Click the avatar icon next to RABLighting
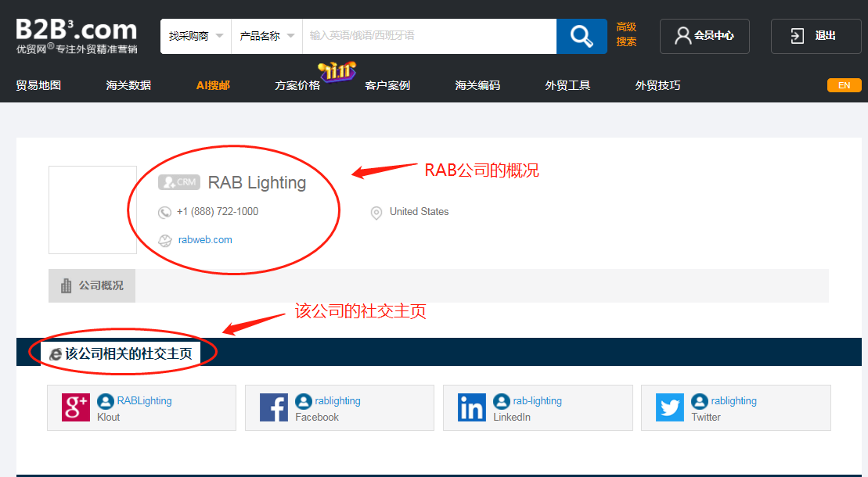868x477 pixels. coord(105,401)
